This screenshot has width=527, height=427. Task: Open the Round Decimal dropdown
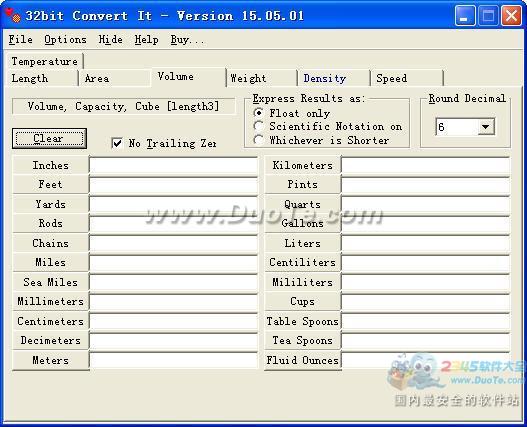(x=485, y=127)
